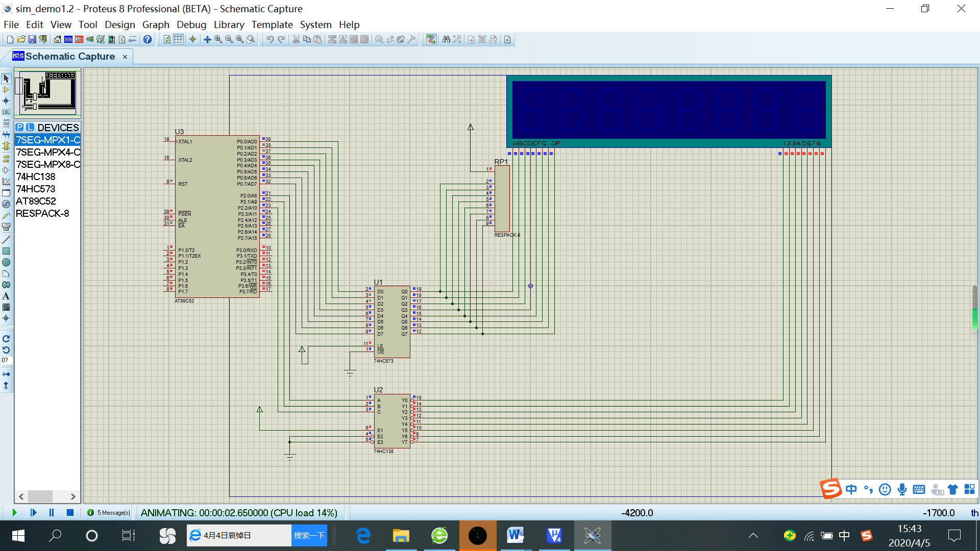980x551 pixels.
Task: Open the Template menu
Action: (272, 24)
